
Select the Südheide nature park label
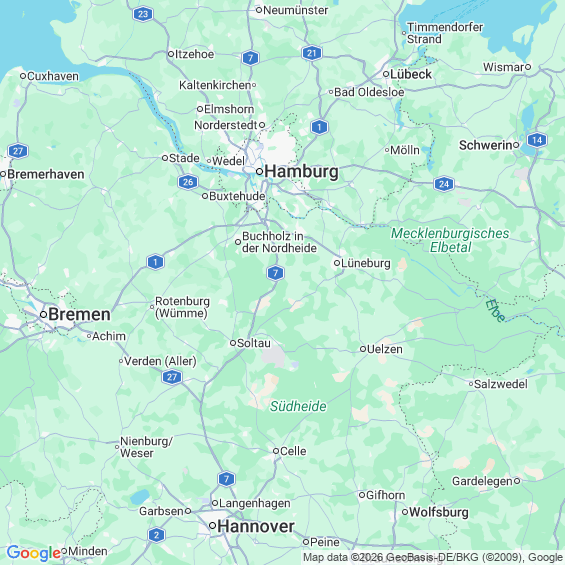298,406
